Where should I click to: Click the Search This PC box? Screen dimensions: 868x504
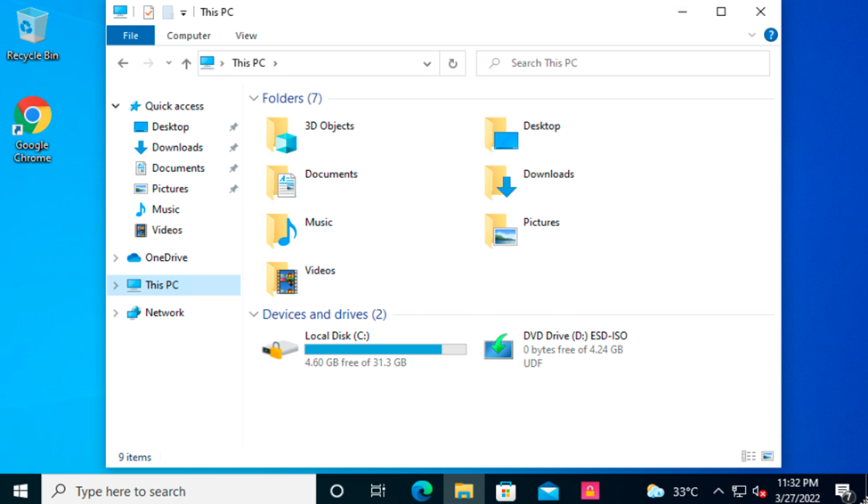(623, 63)
